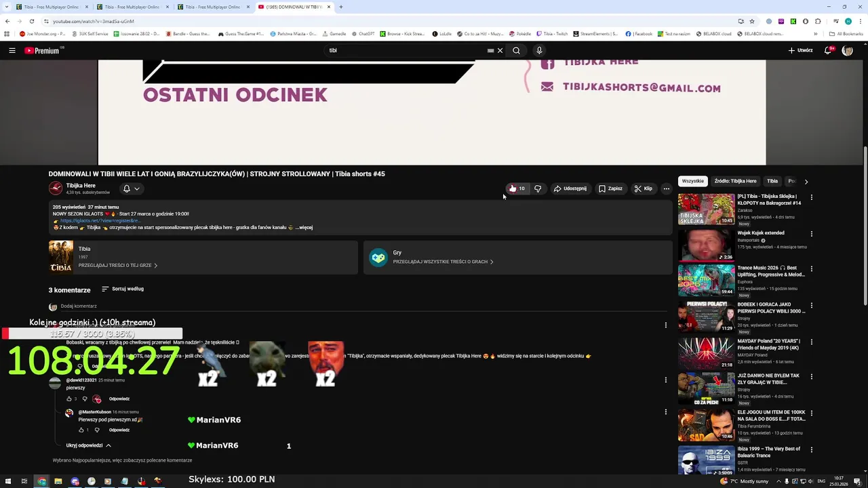Click the Utwórz create button
868x488 pixels.
[800, 50]
